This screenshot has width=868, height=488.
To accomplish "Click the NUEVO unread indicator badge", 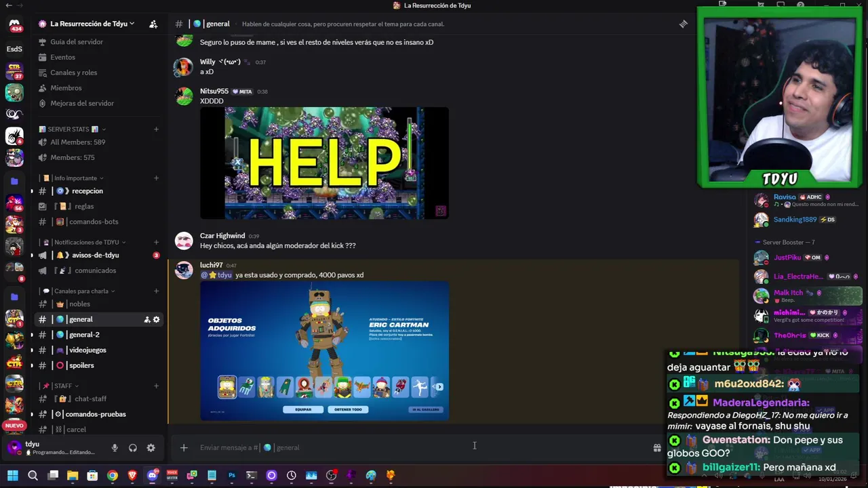I will pyautogui.click(x=14, y=426).
